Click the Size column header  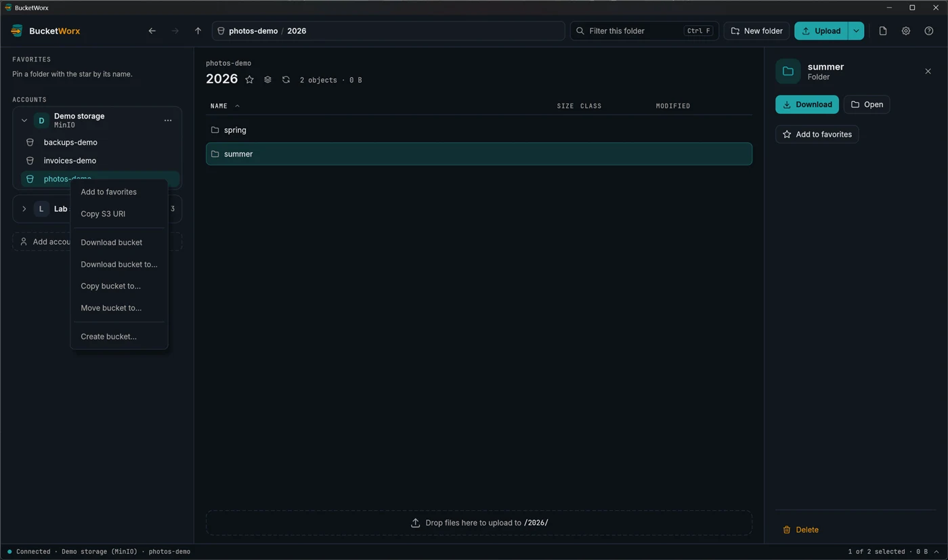click(565, 106)
